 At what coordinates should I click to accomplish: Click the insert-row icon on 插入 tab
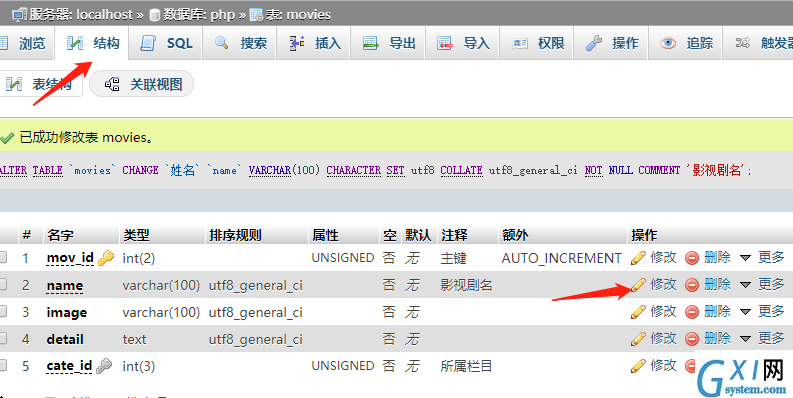point(296,43)
